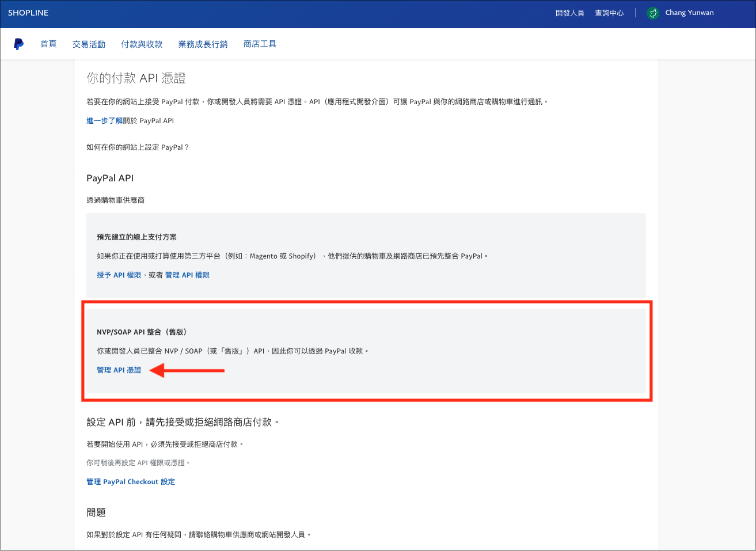Click 預先建立的線上支付方案 heading
Viewport: 756px width, 551px height.
[136, 237]
